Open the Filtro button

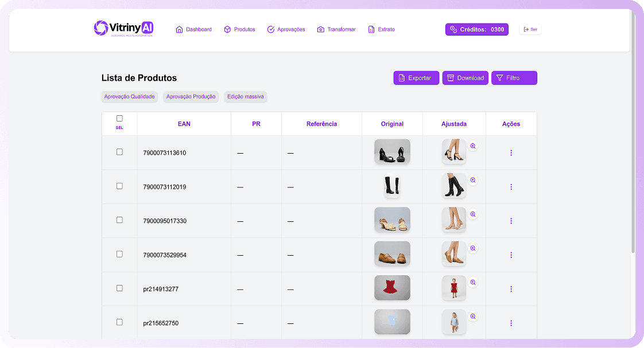514,78
